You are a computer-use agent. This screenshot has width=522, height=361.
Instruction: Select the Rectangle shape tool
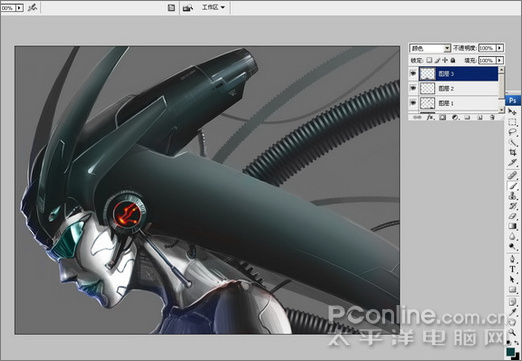tap(512, 290)
